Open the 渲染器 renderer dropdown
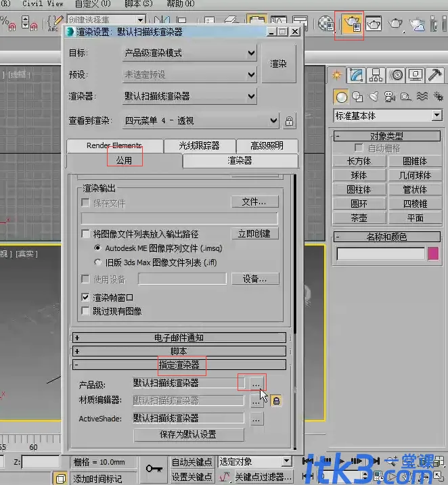This screenshot has width=448, height=485. coord(189,96)
